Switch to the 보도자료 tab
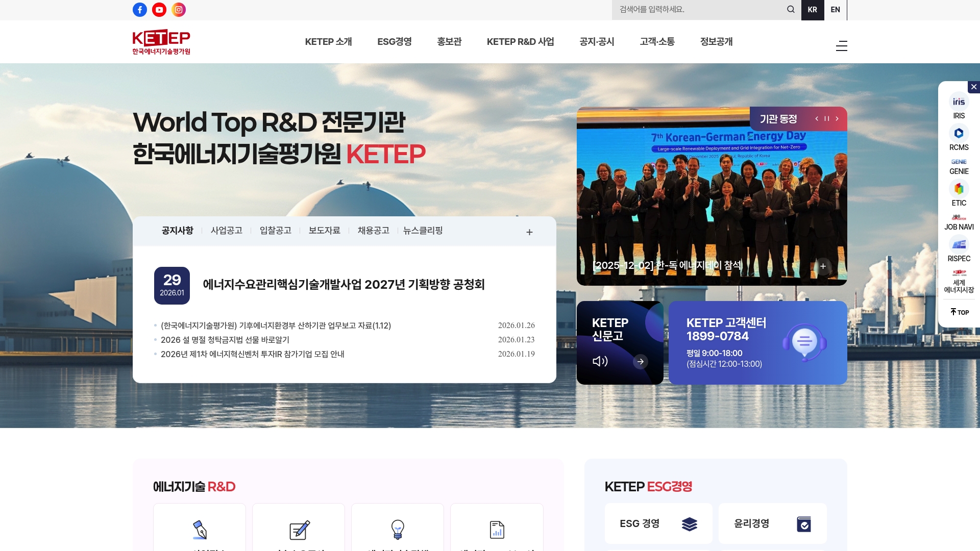Image resolution: width=980 pixels, height=551 pixels. tap(324, 231)
